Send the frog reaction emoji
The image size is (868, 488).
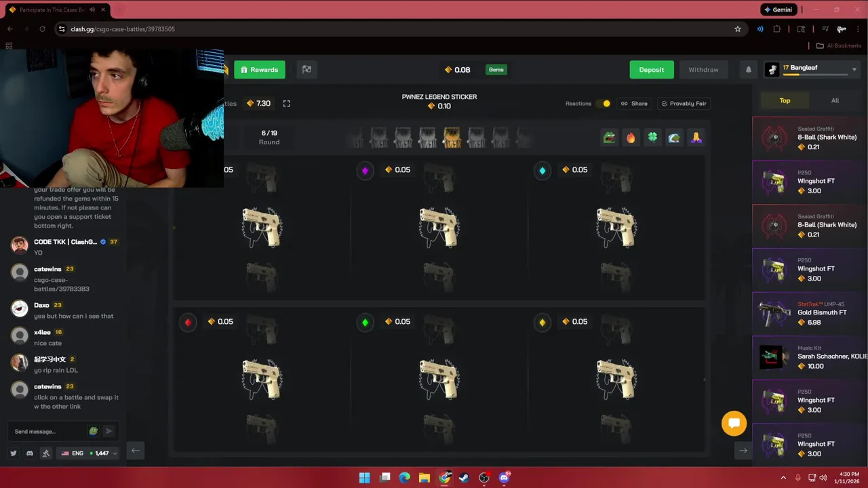click(x=609, y=138)
